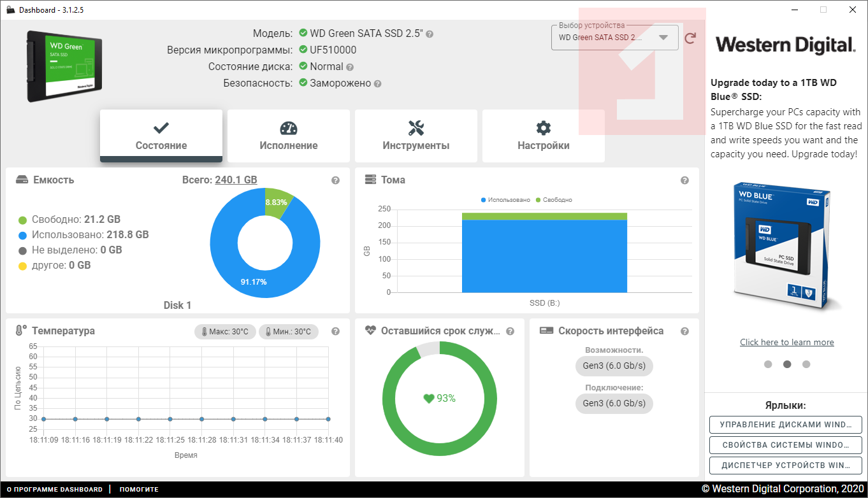Toggle Свободно legend entry in capacity chart

pyautogui.click(x=69, y=219)
